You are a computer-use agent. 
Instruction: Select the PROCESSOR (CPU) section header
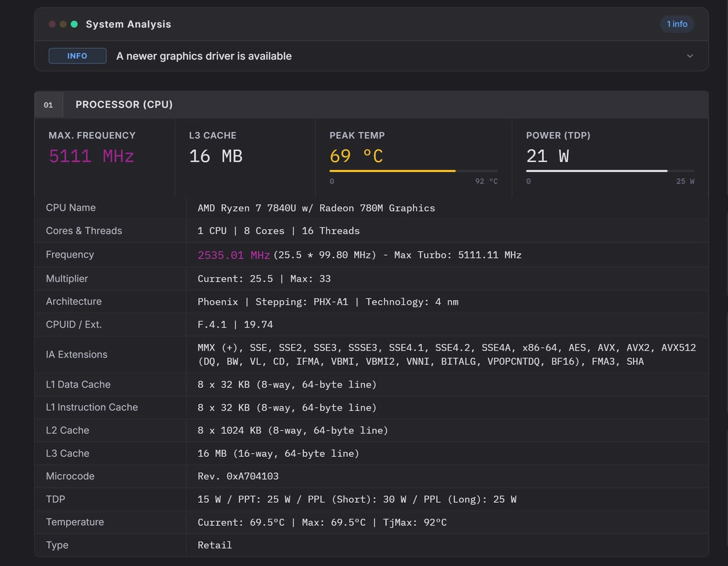pos(372,104)
